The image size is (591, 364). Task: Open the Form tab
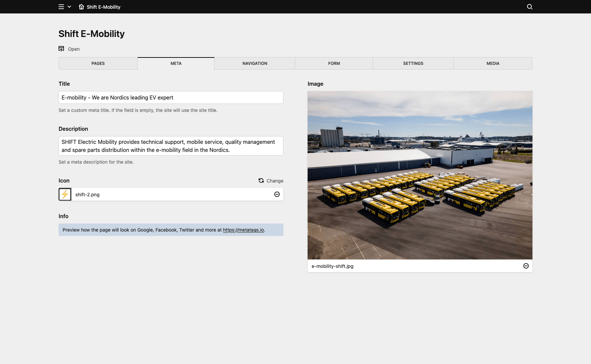[x=334, y=63]
